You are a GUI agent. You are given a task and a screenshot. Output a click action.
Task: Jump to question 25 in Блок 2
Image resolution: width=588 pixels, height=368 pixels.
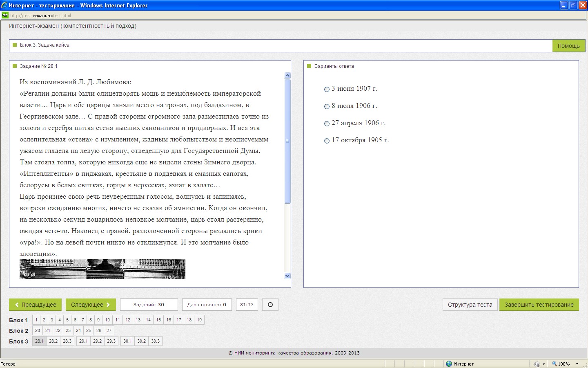(89, 330)
